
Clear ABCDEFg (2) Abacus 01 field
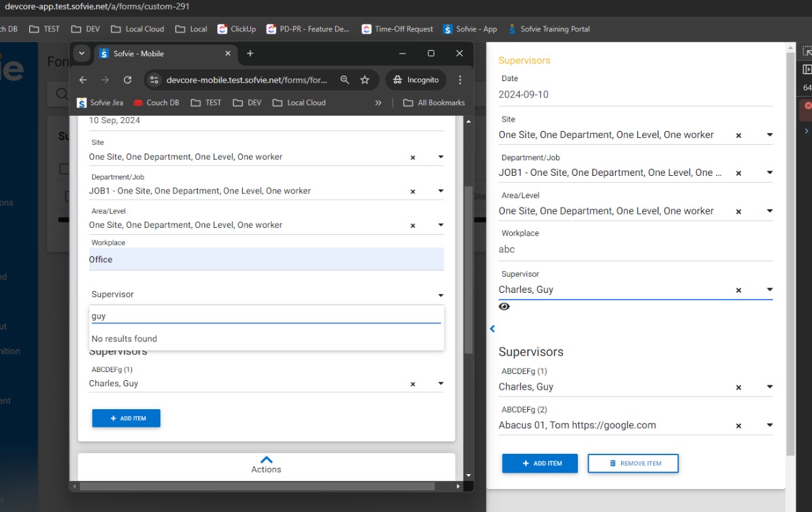(x=738, y=426)
